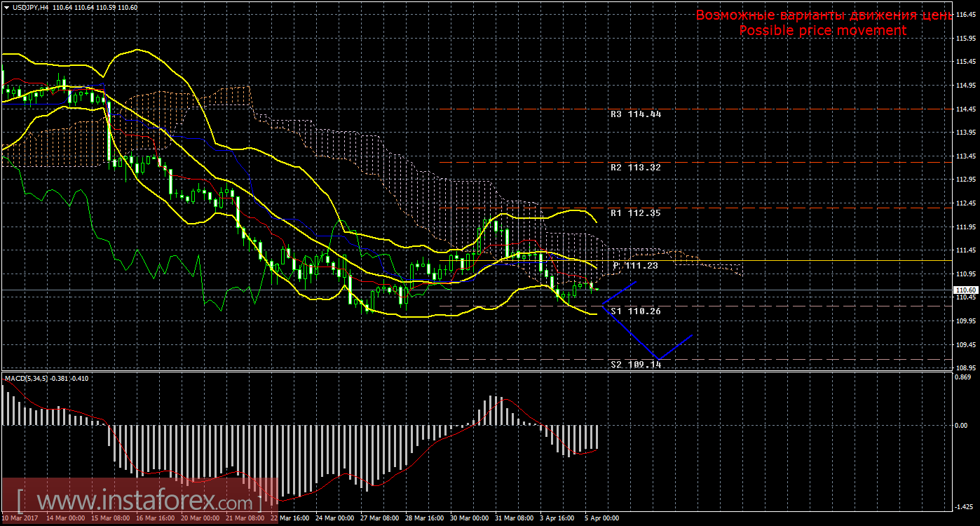
Task: Click the 'Possible price movement' title text
Action: coord(823,31)
